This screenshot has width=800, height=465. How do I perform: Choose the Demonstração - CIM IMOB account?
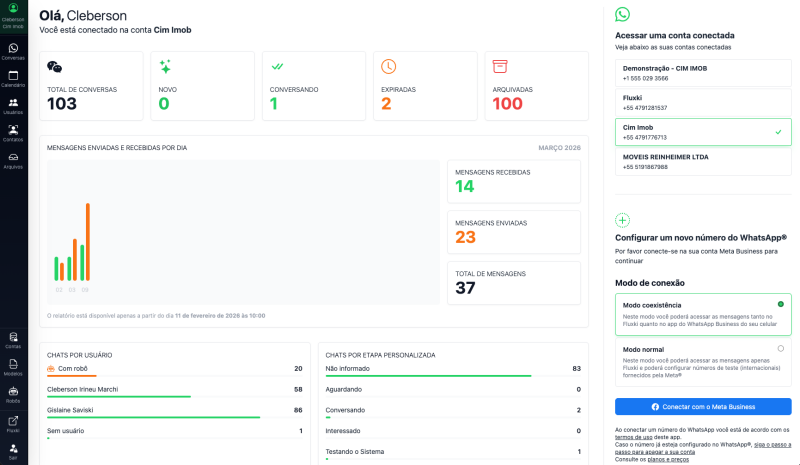click(702, 73)
